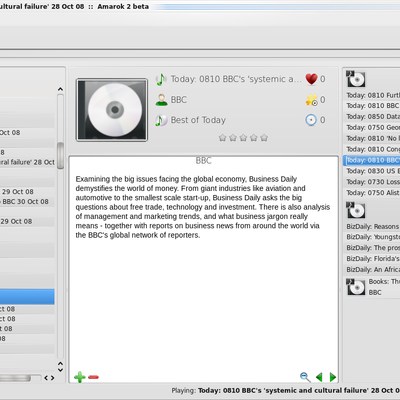Click the horizontal scrollbar handle in left panel
This screenshot has height=400, width=400.
[15, 378]
